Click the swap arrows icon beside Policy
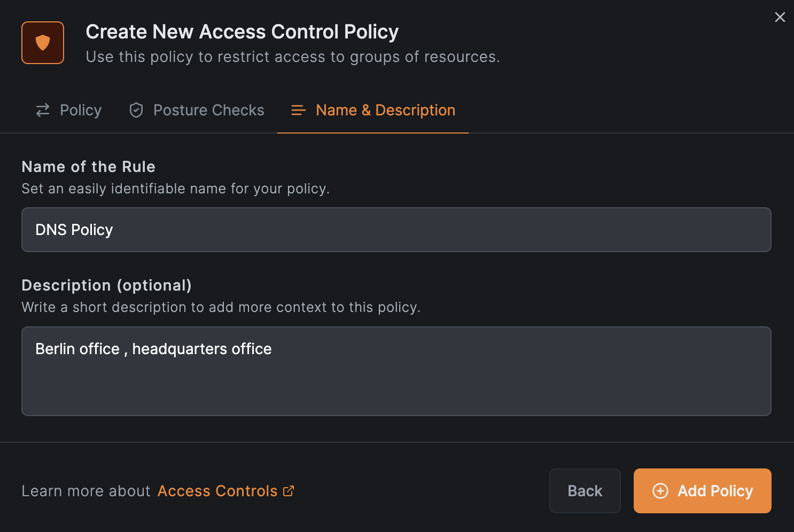The image size is (794, 532). (x=43, y=110)
